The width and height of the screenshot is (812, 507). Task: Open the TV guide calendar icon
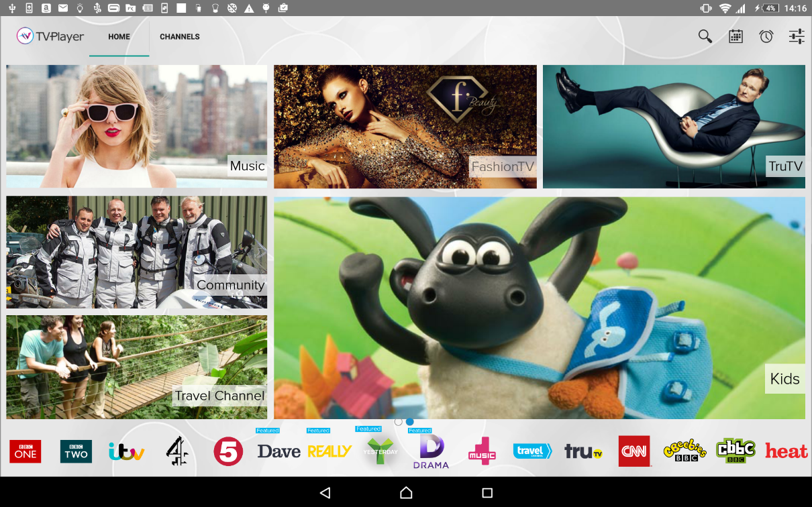735,36
